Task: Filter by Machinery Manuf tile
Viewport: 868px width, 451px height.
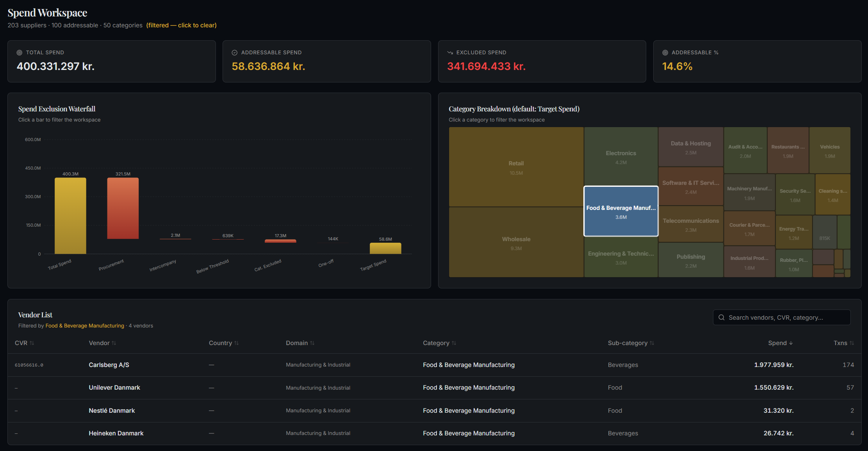Action: [749, 193]
